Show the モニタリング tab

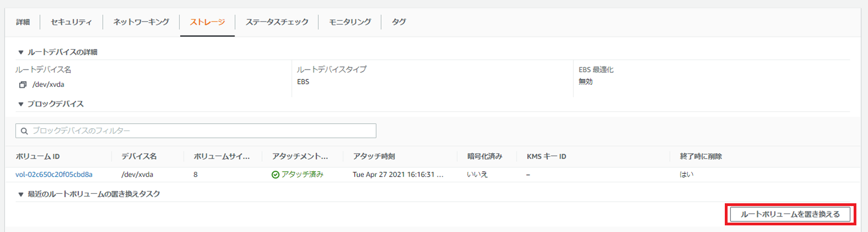(x=350, y=22)
